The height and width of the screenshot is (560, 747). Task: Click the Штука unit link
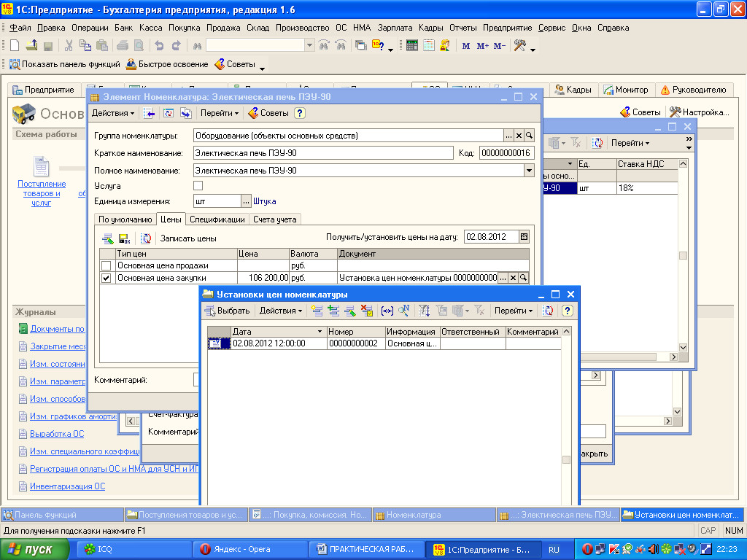[264, 201]
